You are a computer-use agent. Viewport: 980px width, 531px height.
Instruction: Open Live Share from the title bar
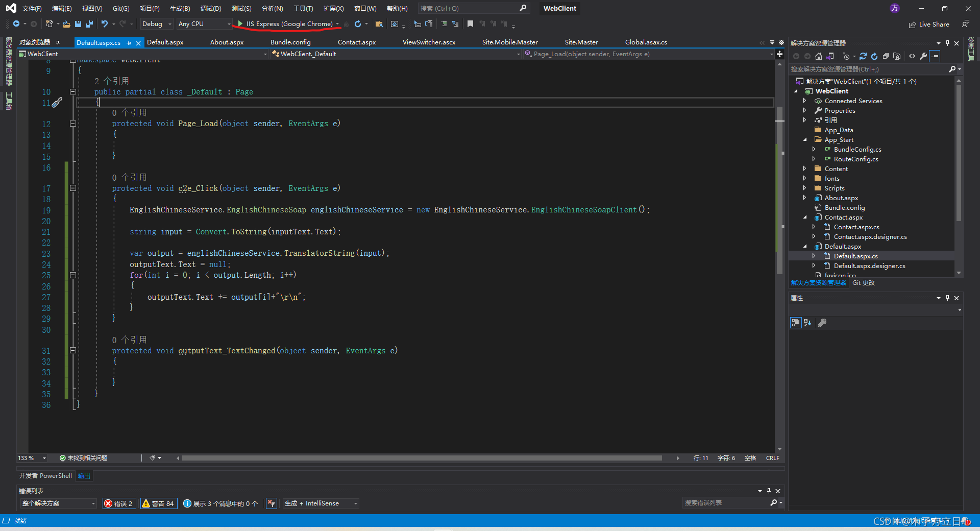[929, 25]
